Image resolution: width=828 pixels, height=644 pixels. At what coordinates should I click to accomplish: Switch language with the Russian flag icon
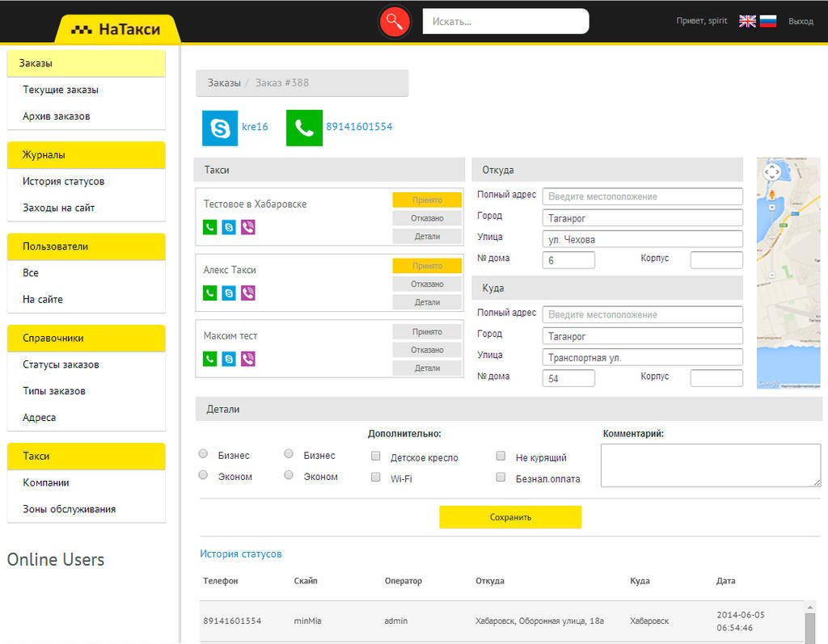point(768,21)
